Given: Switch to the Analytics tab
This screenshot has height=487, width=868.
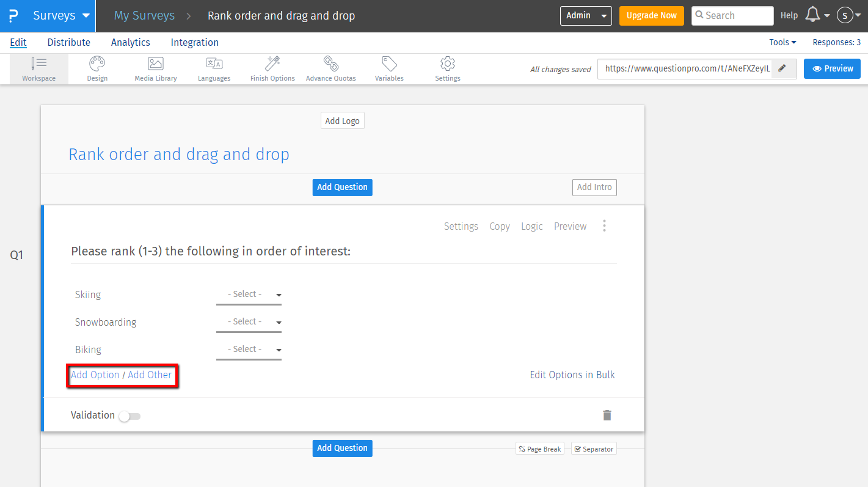Looking at the screenshot, I should point(130,42).
